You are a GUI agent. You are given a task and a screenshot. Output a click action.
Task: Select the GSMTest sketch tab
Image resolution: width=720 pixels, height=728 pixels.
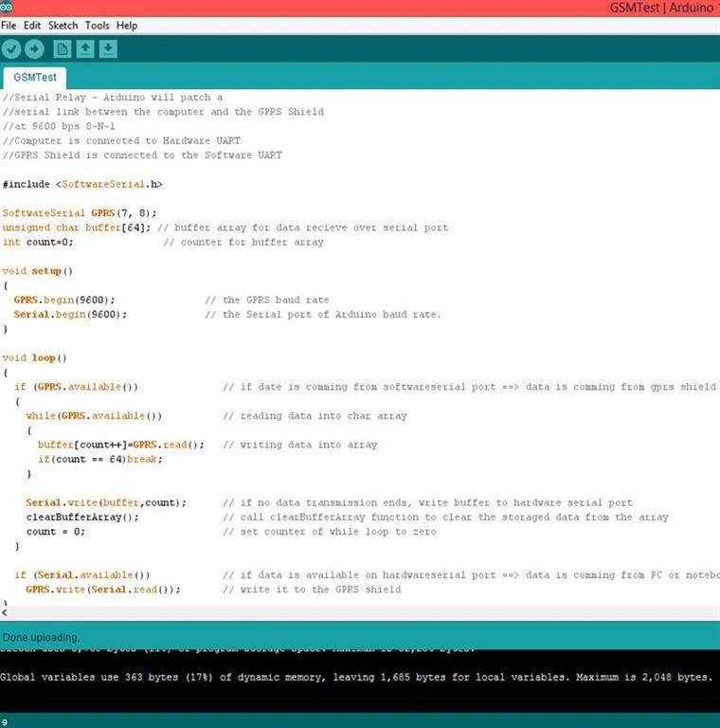tap(35, 78)
